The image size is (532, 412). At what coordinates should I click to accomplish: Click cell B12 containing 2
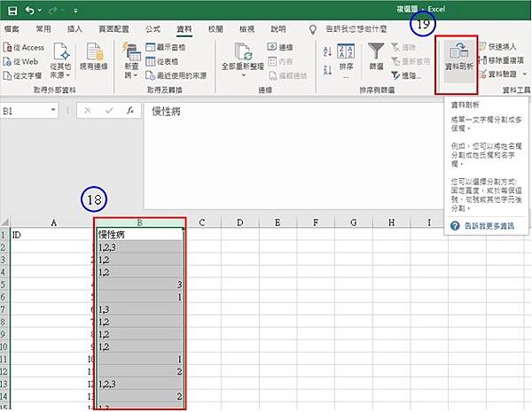[139, 371]
